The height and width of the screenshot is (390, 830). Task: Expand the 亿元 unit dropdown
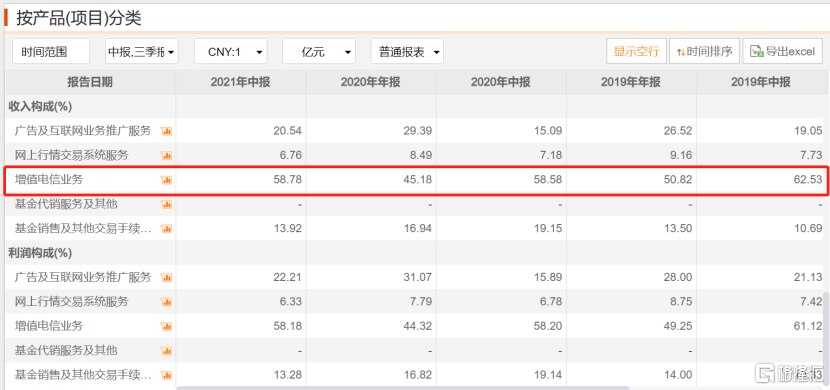pos(319,51)
